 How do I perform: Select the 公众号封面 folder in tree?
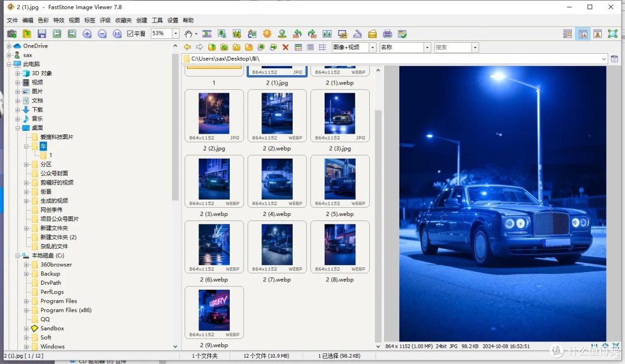[x=54, y=173]
